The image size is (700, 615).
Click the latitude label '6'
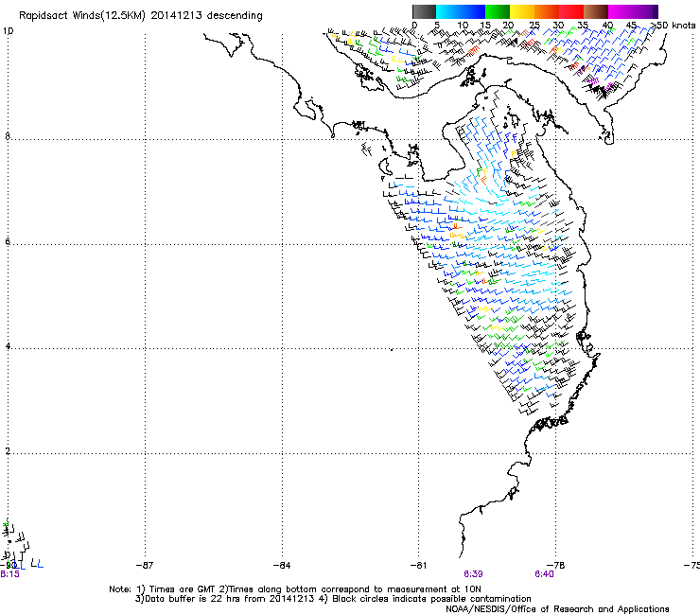8,241
